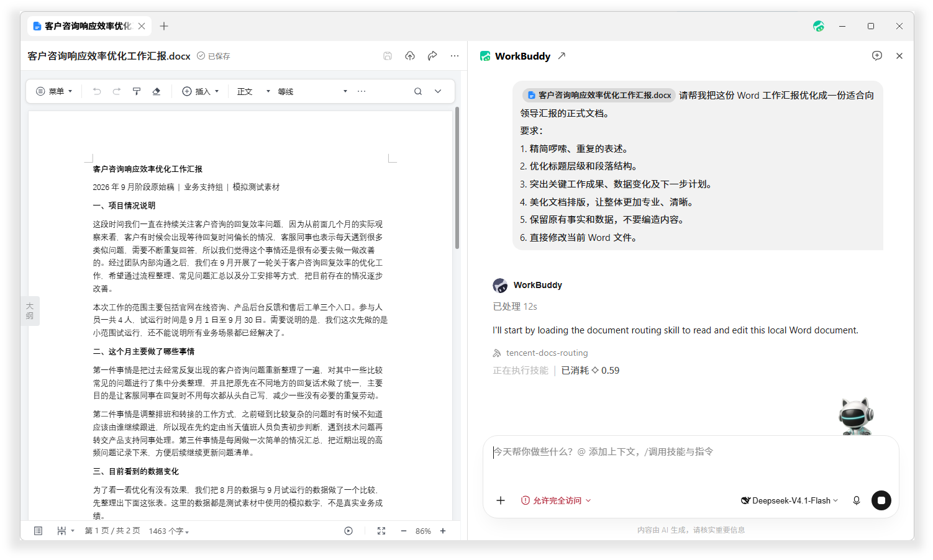Click the undo arrow in toolbar
Screen dimensions: 933x560
tap(97, 91)
